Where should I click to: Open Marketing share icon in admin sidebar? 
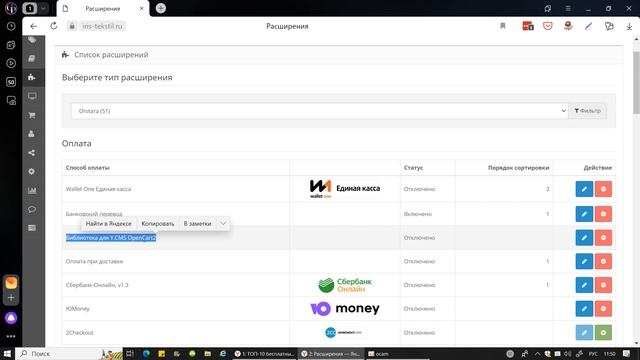(x=32, y=153)
